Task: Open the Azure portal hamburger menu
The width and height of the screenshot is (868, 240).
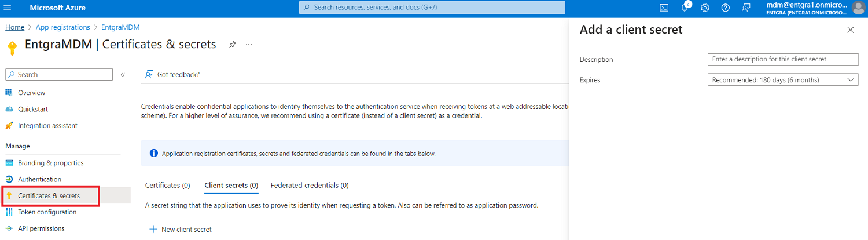Action: [8, 8]
